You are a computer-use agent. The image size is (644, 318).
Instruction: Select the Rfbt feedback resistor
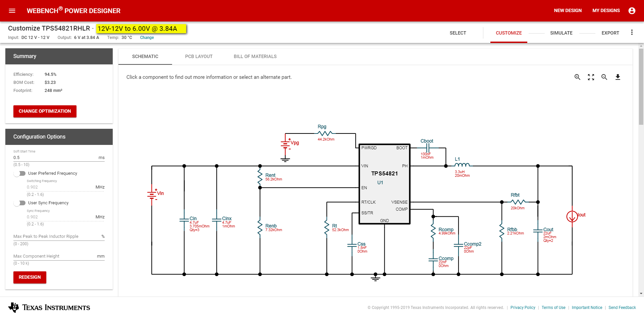pos(518,202)
